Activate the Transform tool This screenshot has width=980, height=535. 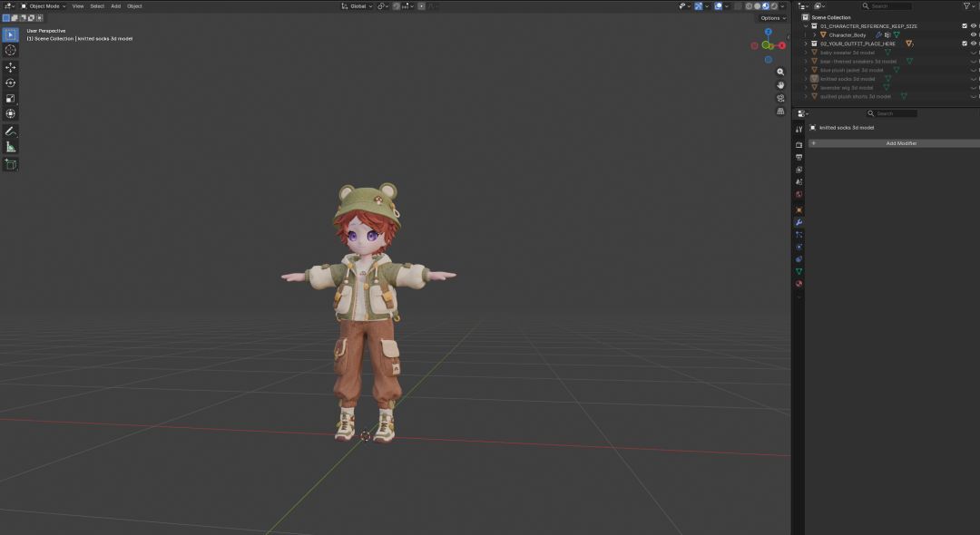(11, 113)
